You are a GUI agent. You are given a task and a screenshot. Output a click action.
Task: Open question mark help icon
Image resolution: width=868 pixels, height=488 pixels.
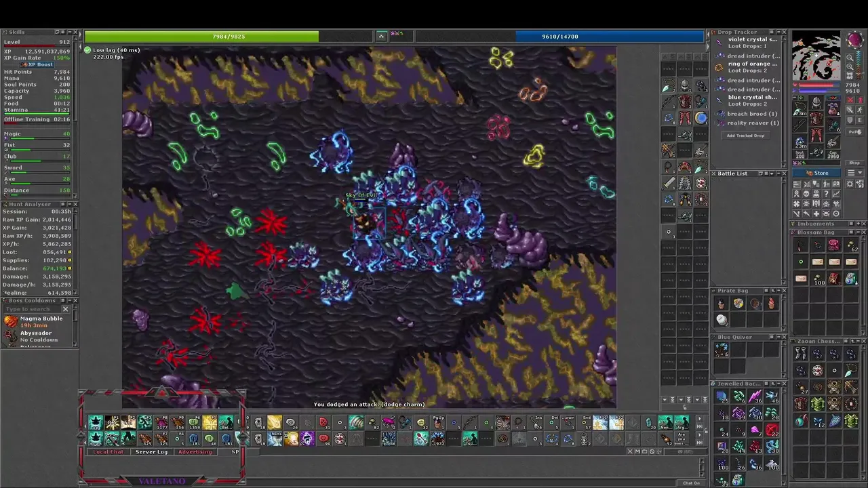(x=826, y=193)
